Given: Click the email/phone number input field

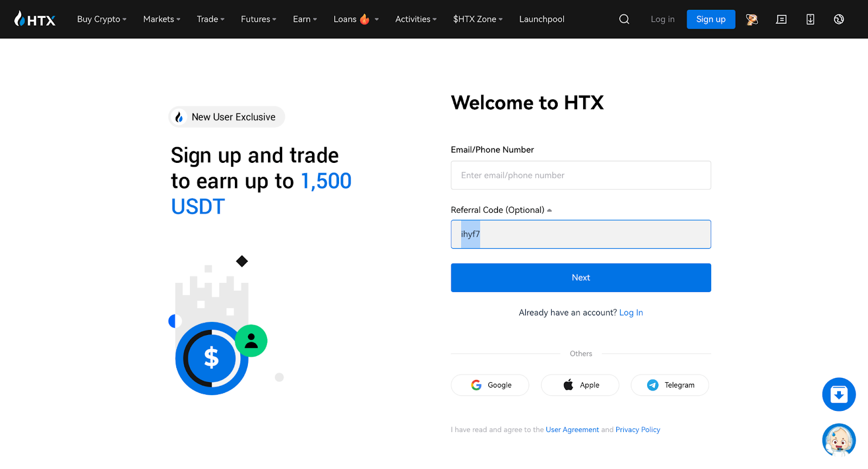Looking at the screenshot, I should [580, 175].
